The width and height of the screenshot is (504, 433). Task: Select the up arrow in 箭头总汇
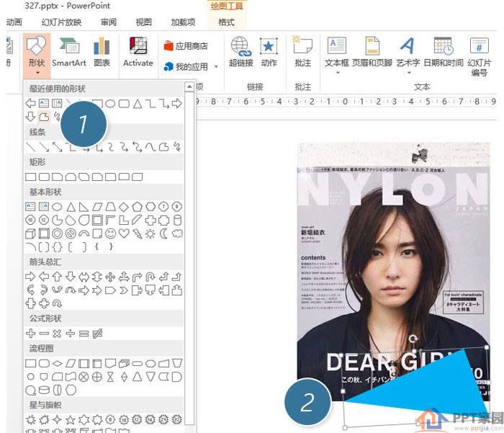coord(57,277)
